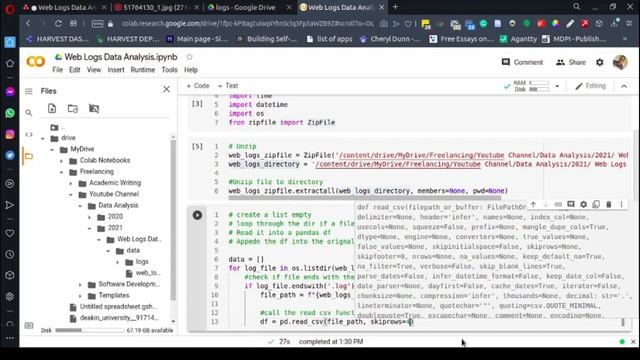Open the RAM Disk runtime dropdown

pyautogui.click(x=557, y=86)
